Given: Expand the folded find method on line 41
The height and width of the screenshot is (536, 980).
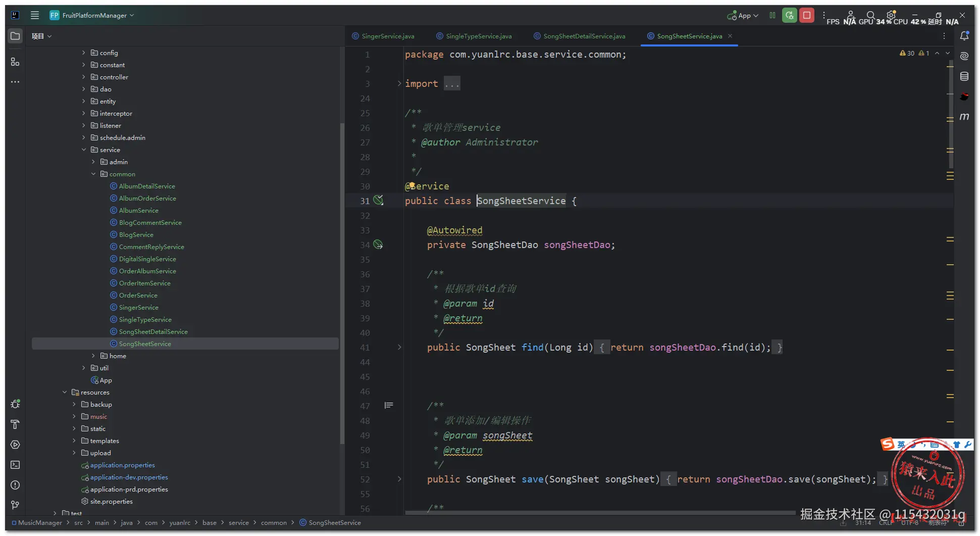Looking at the screenshot, I should click(399, 347).
